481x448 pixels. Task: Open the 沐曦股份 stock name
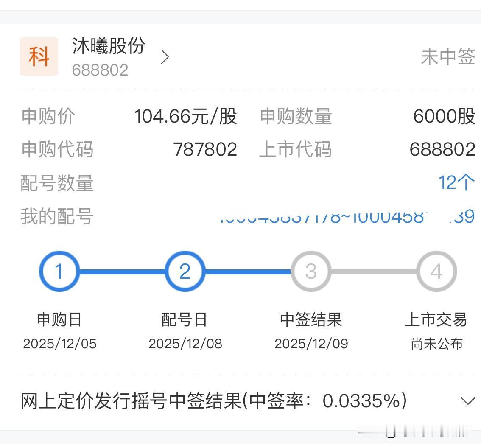(108, 46)
